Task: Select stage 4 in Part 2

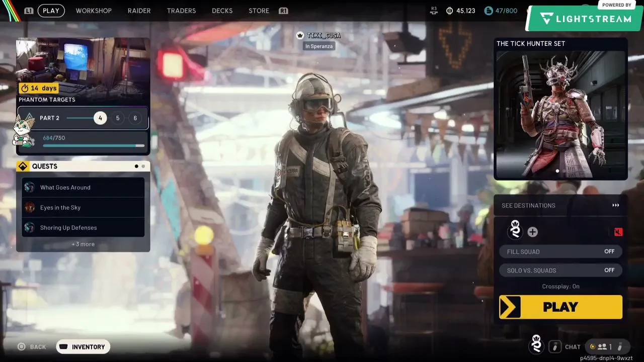Action: coord(100,118)
